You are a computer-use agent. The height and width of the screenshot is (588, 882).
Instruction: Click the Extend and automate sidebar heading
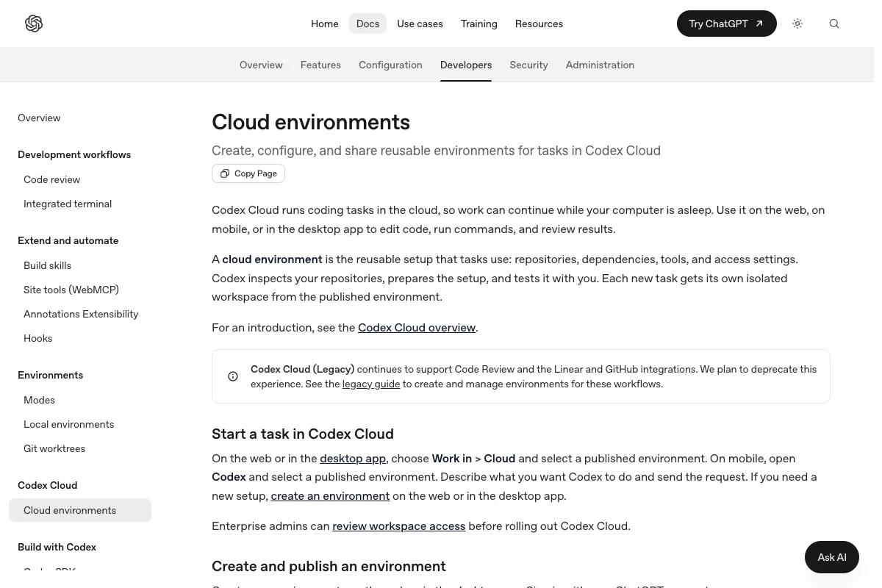click(x=68, y=240)
